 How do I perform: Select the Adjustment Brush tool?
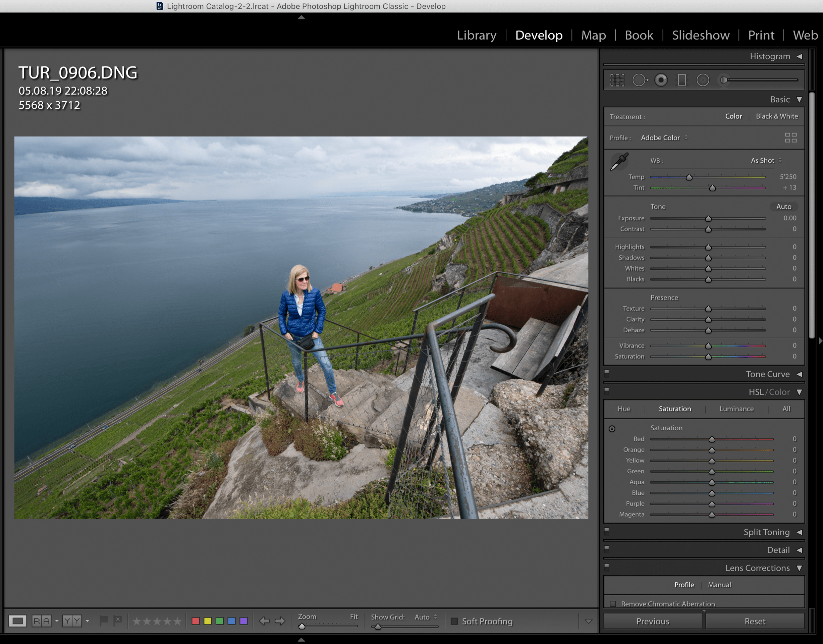pyautogui.click(x=759, y=80)
